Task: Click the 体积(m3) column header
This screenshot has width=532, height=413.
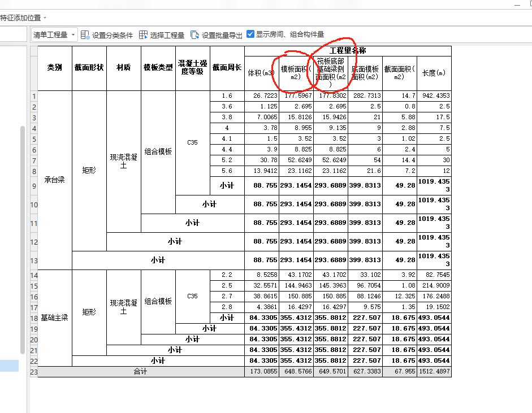Action: tap(262, 73)
